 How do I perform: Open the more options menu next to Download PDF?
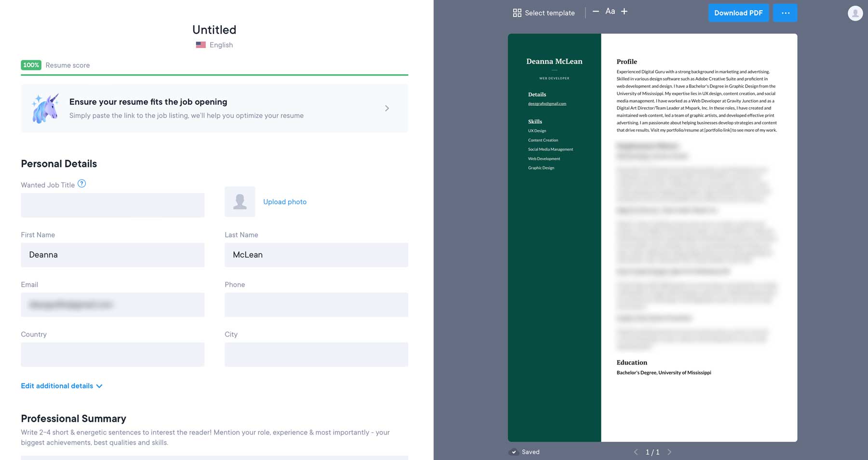coord(785,13)
